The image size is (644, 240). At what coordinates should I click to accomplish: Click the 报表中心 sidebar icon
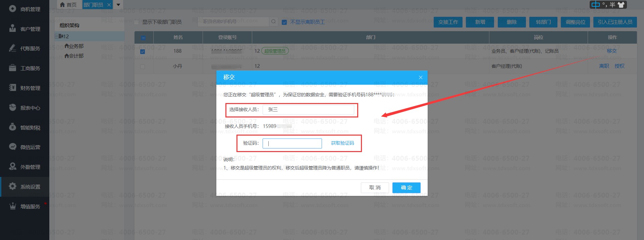tap(12, 107)
